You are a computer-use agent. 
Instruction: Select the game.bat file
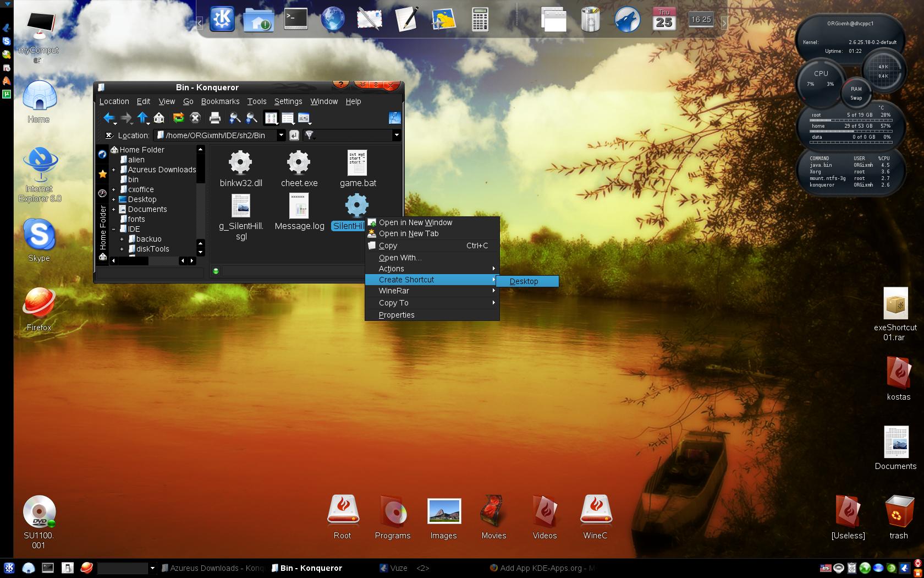tap(358, 169)
